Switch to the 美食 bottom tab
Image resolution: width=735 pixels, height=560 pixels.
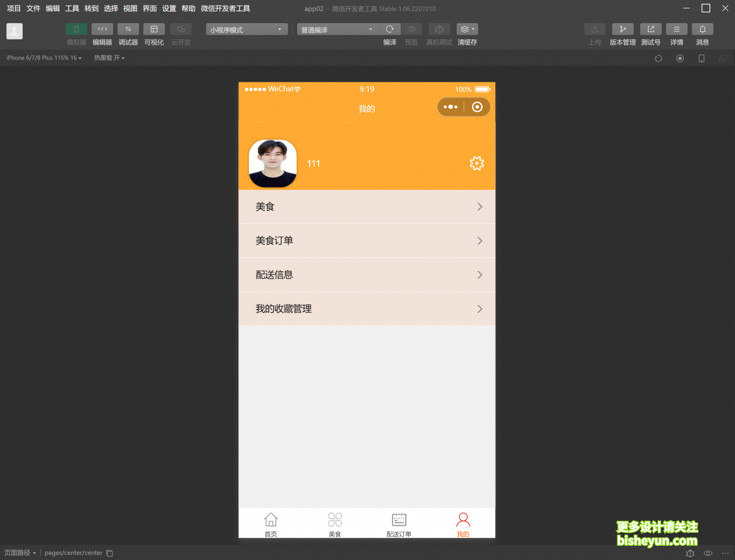[x=335, y=524]
